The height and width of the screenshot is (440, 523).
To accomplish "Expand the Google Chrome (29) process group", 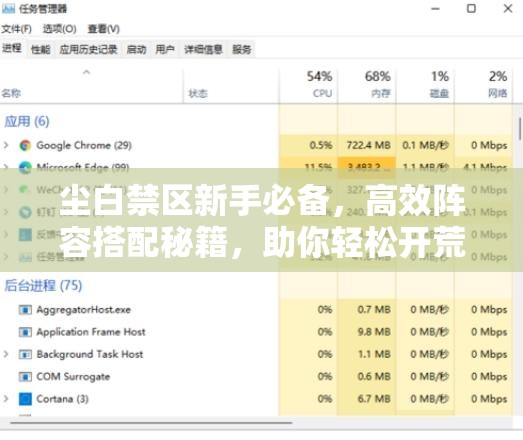I will coord(6,145).
